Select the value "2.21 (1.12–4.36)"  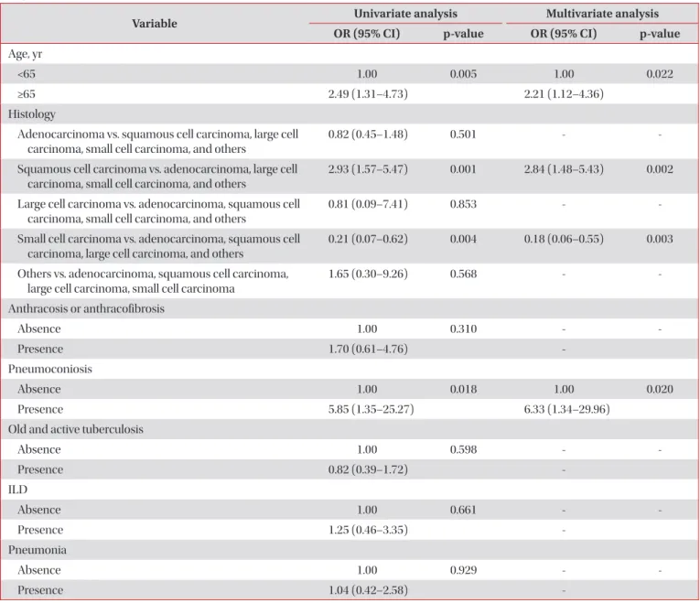564,94
